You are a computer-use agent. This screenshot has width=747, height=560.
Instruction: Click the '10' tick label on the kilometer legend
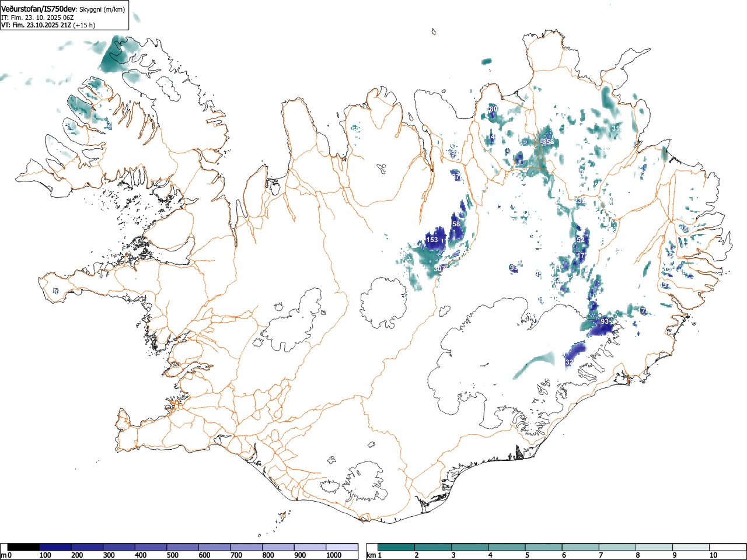pyautogui.click(x=713, y=555)
